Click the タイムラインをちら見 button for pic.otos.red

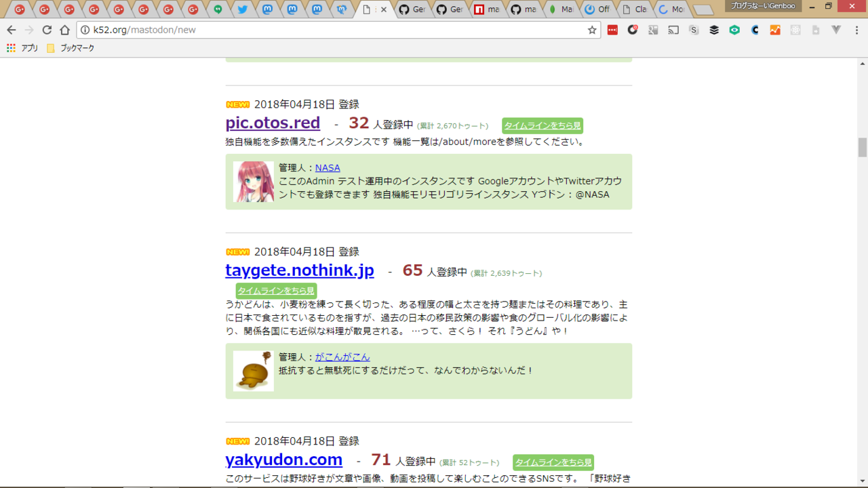tap(542, 125)
